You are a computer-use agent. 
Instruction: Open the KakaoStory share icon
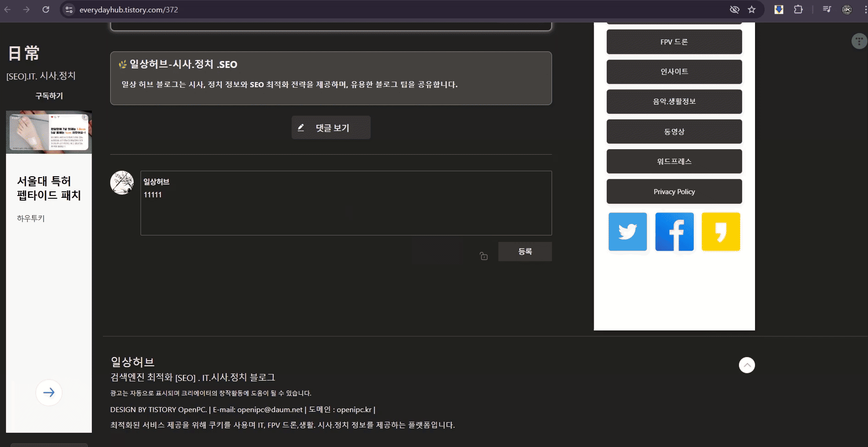tap(720, 232)
